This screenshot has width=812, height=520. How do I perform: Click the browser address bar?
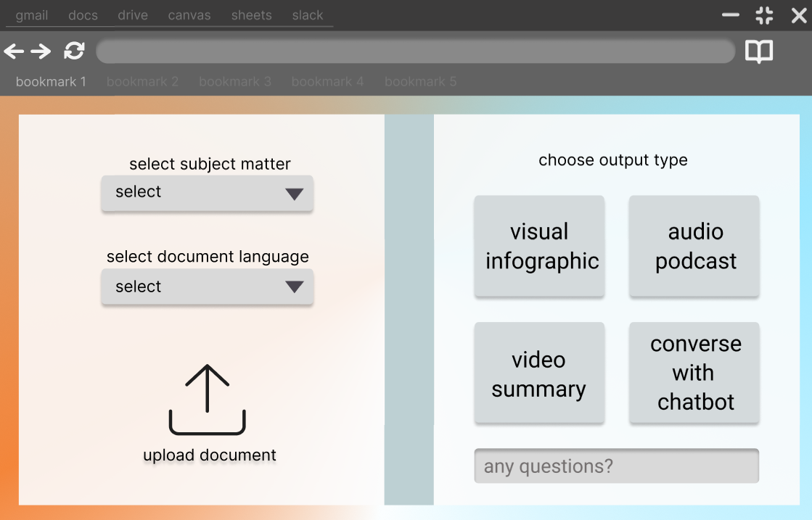(415, 51)
